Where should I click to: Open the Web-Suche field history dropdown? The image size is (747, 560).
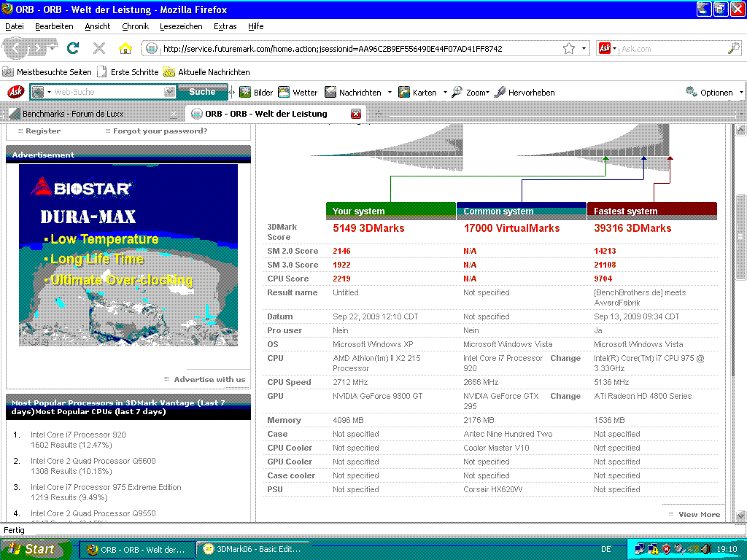169,92
